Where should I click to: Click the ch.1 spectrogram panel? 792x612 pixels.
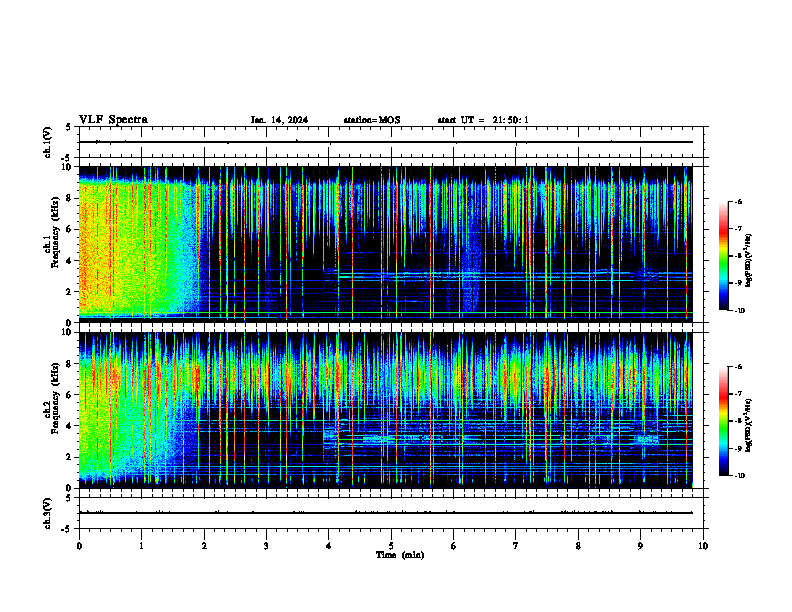pos(385,244)
